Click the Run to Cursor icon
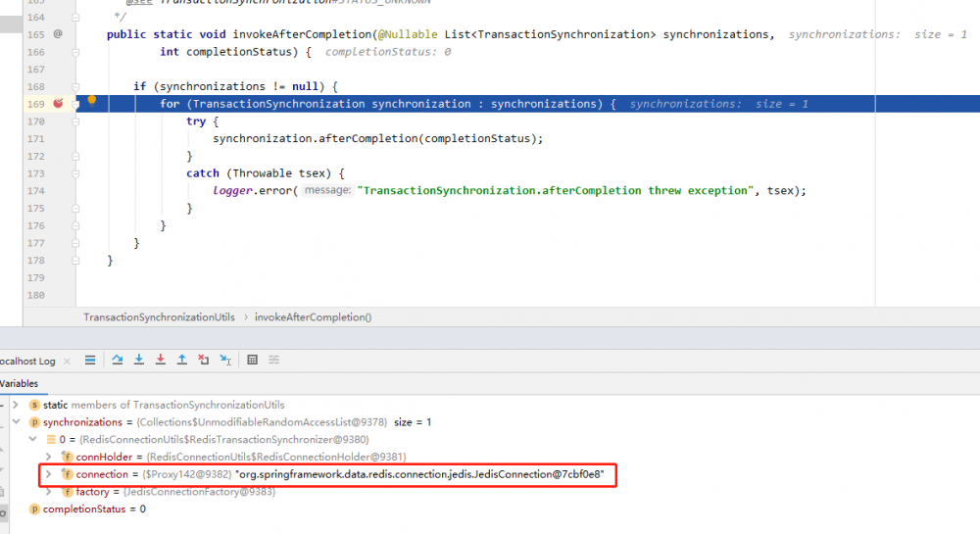 pos(225,360)
